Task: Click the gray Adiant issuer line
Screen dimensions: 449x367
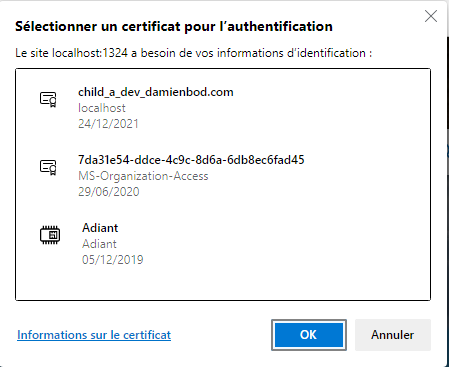Action: [x=99, y=244]
